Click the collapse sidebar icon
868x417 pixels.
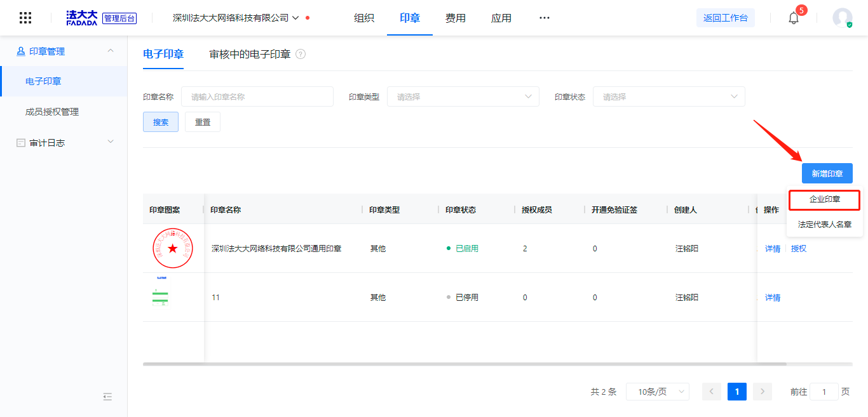coord(107,397)
